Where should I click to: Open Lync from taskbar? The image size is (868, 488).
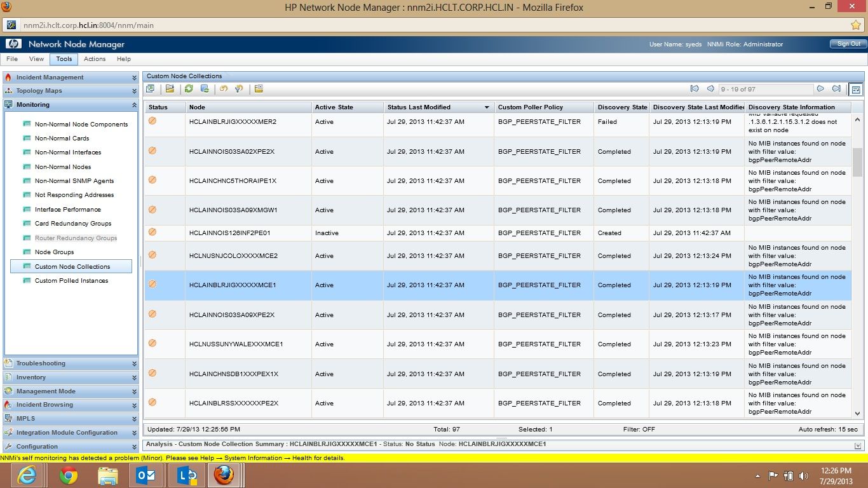pyautogui.click(x=186, y=475)
